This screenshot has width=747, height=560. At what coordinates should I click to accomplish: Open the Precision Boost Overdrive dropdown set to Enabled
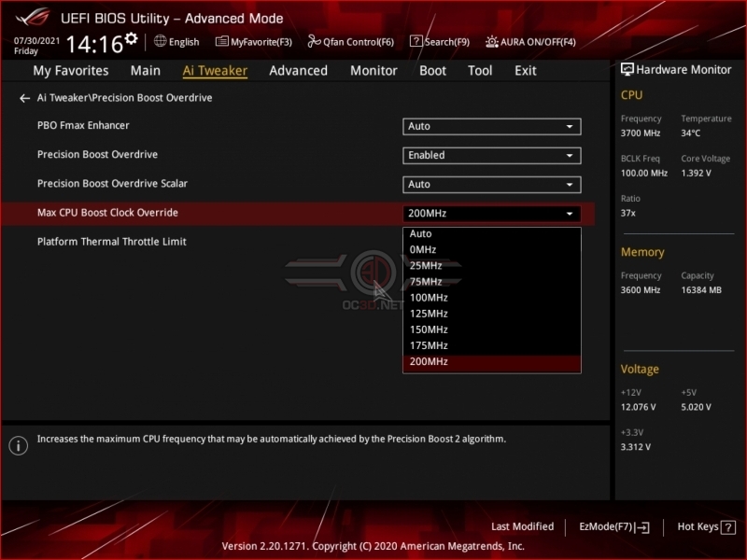coord(492,156)
